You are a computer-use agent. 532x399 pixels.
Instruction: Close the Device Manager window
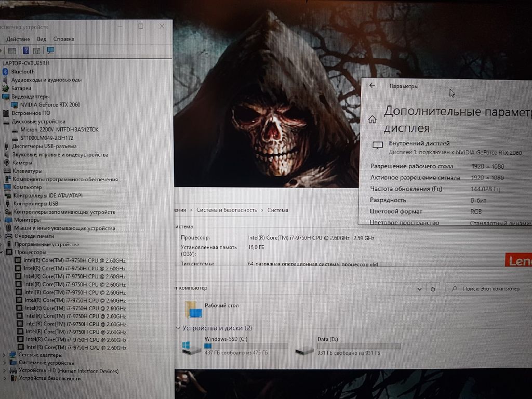tap(162, 26)
